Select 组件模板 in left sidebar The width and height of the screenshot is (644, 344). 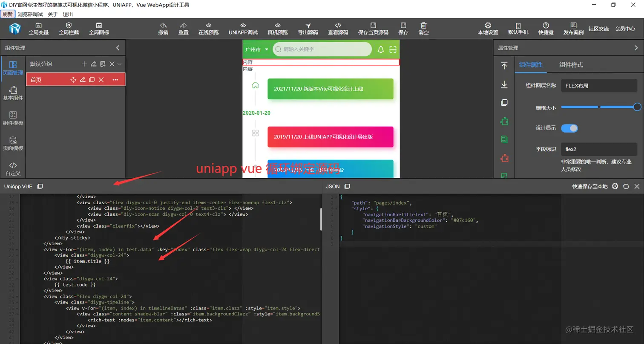pos(13,118)
